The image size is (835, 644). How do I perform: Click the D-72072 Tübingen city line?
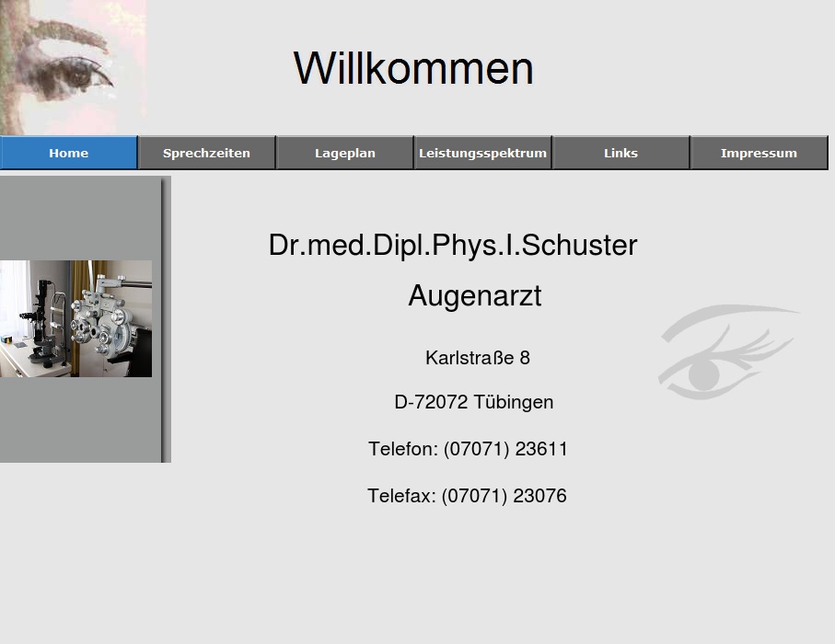click(x=473, y=402)
